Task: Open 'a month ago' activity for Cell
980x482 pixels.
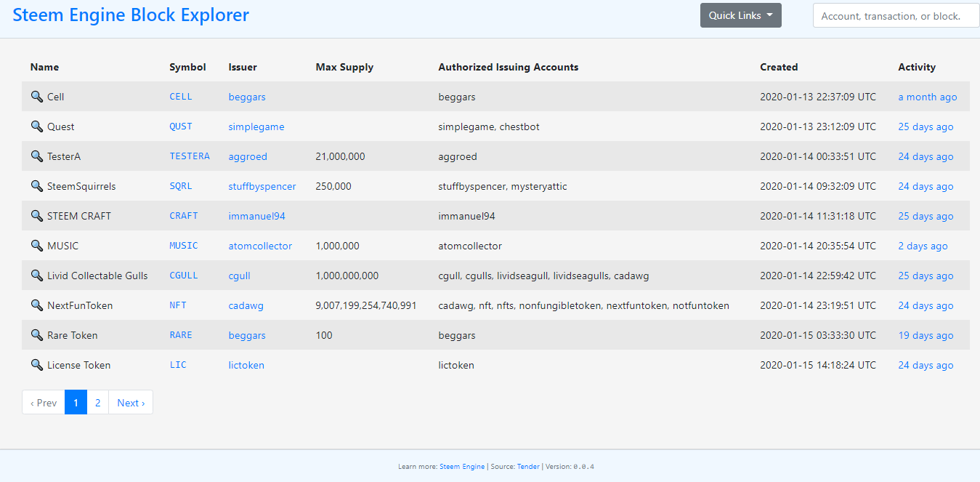Action: (x=928, y=97)
